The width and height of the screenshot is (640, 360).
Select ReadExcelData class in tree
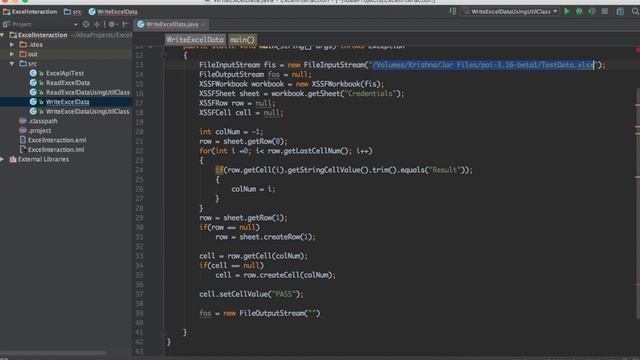pos(68,82)
